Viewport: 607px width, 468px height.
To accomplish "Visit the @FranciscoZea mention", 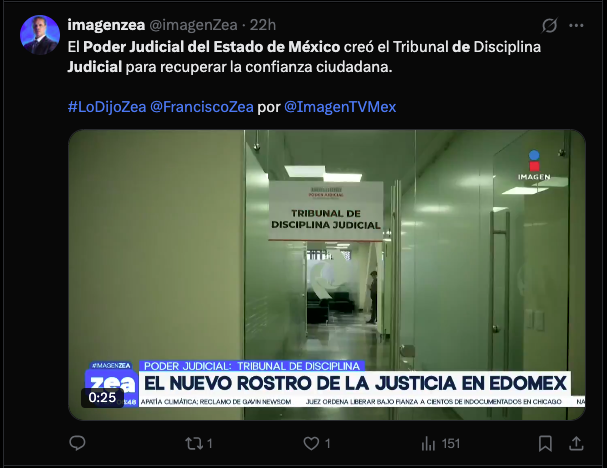I will point(202,107).
